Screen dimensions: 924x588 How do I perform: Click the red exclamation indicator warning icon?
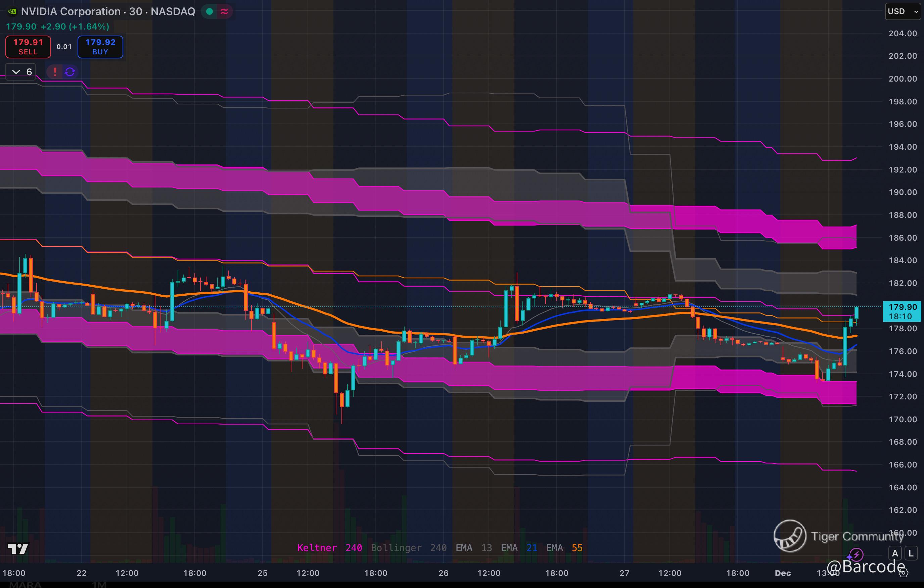(55, 72)
